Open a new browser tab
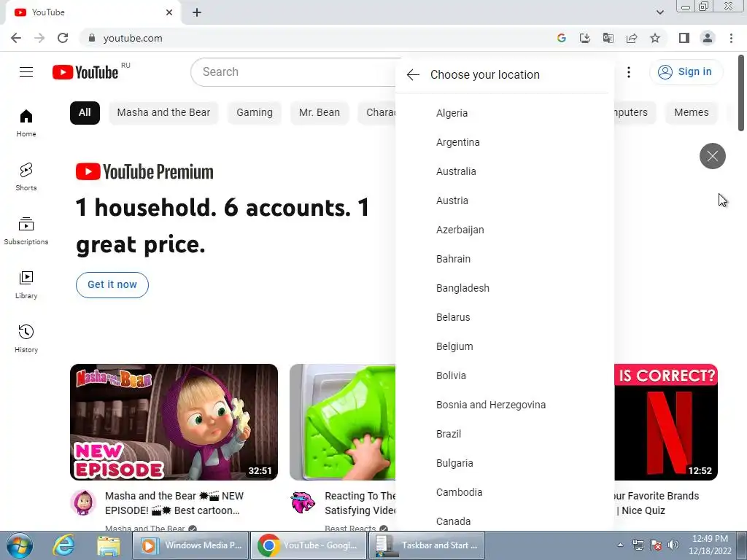This screenshot has width=747, height=560. tap(197, 13)
